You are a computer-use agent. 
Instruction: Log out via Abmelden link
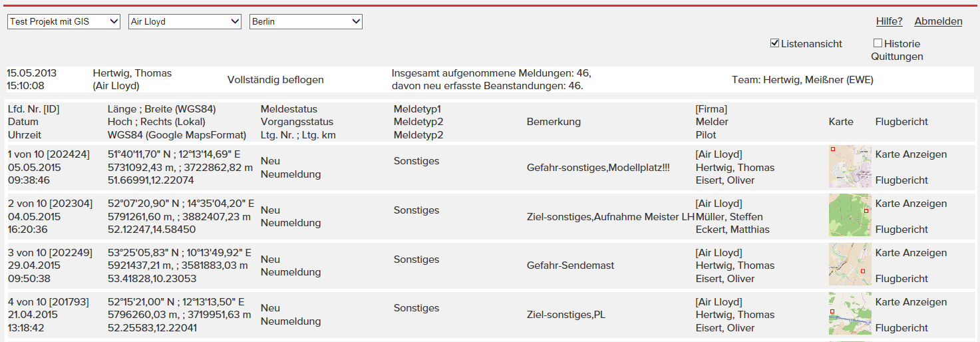(938, 21)
